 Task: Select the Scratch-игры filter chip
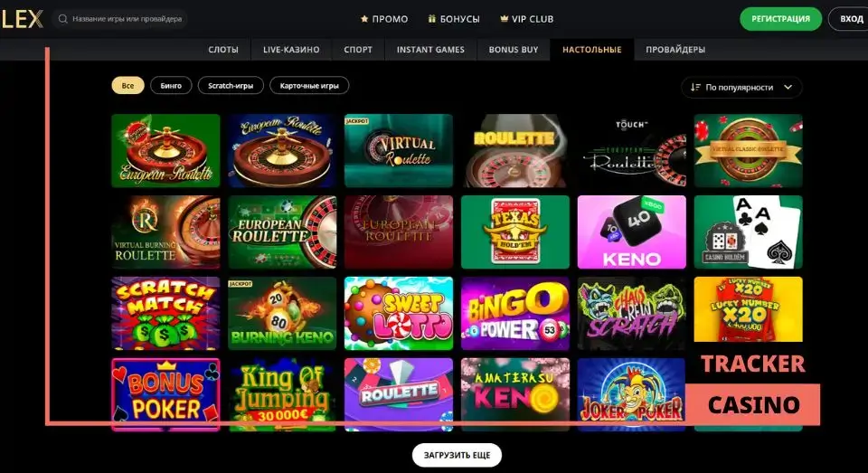point(231,85)
